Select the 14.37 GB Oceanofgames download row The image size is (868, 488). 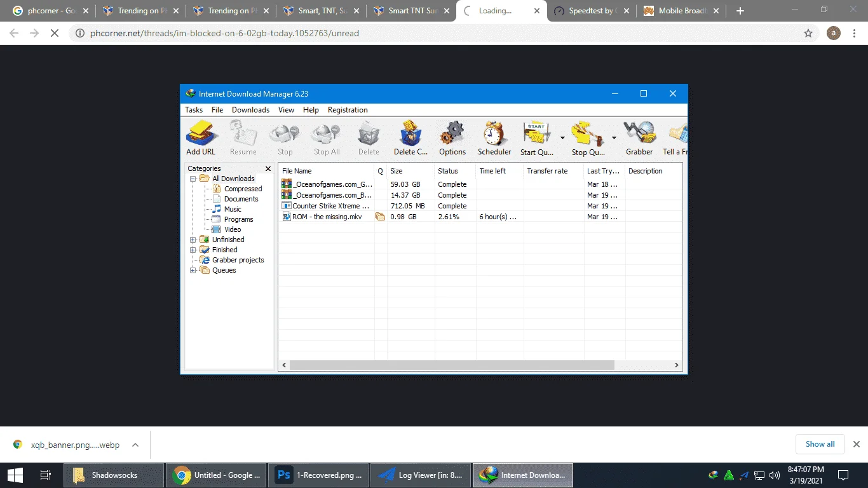click(480, 195)
